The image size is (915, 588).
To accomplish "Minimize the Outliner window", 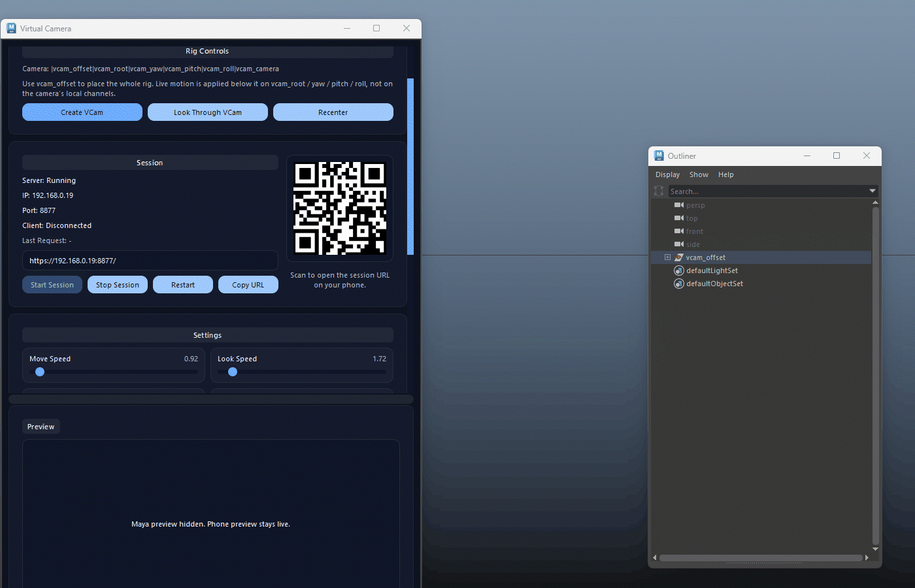I will pos(807,155).
